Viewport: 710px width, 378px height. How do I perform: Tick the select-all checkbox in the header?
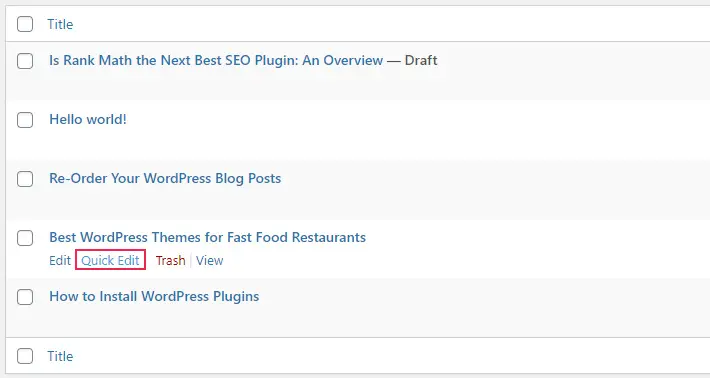pos(25,24)
